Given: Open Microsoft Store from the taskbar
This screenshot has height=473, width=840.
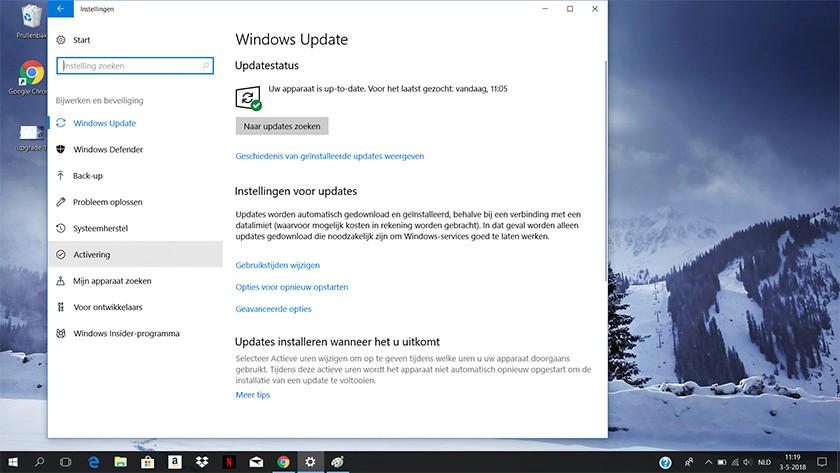Looking at the screenshot, I should 147,462.
